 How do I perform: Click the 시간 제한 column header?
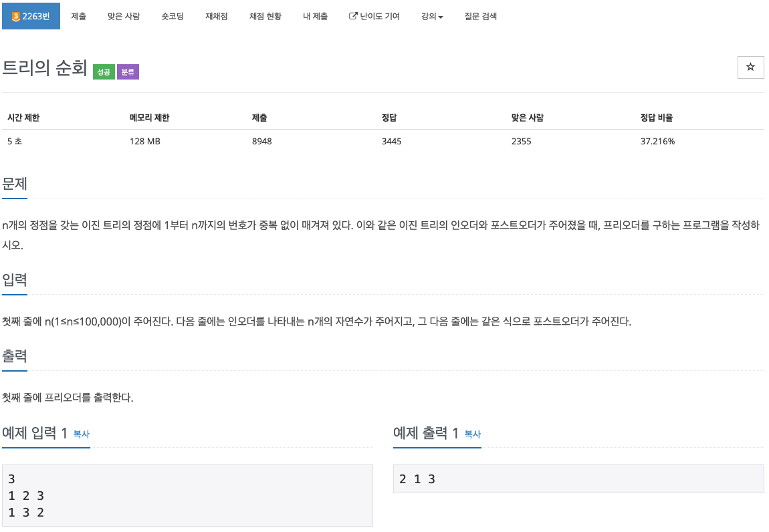pos(23,118)
